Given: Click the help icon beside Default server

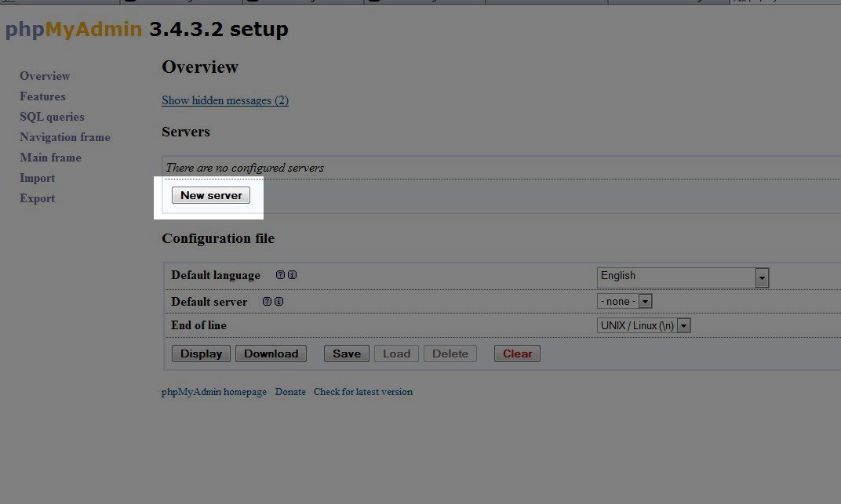Looking at the screenshot, I should coord(267,302).
